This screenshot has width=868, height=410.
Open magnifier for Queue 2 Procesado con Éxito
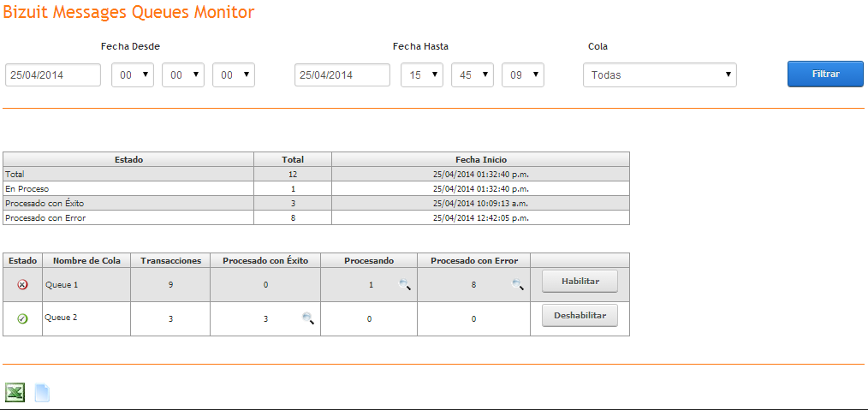[x=308, y=318]
